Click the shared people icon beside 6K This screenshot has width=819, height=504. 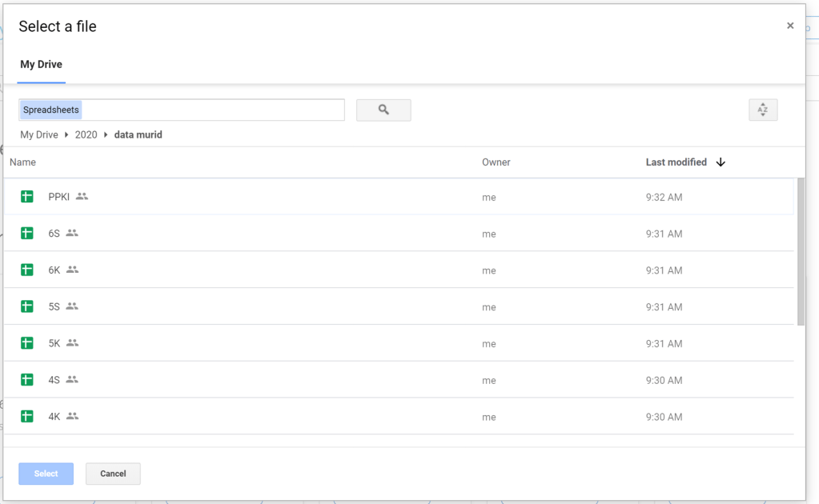point(73,270)
